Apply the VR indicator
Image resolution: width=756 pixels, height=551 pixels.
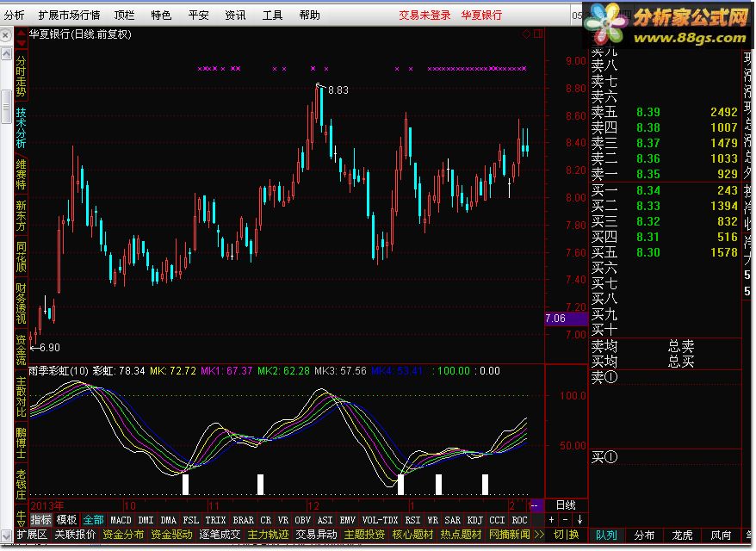[x=283, y=520]
